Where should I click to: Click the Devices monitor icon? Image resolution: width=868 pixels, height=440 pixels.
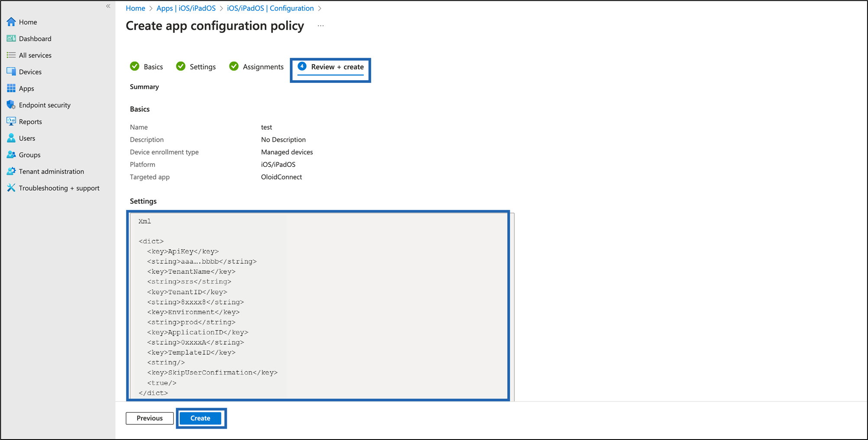11,72
